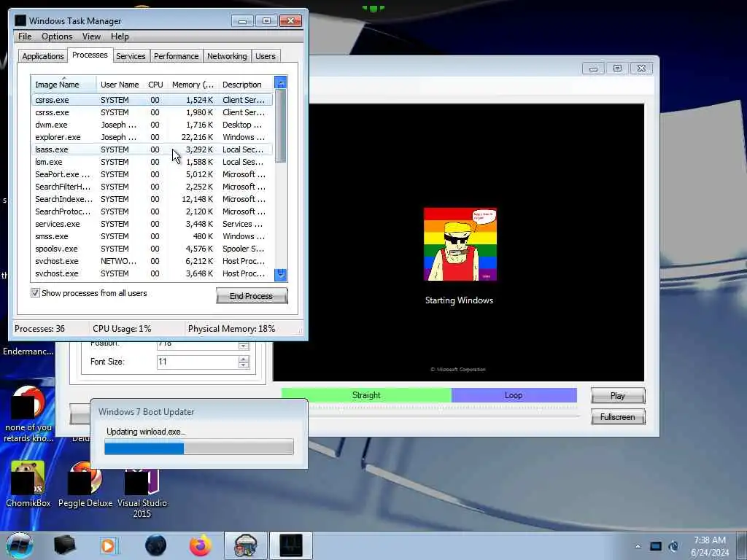
Task: Switch to the Users tab
Action: click(x=266, y=56)
